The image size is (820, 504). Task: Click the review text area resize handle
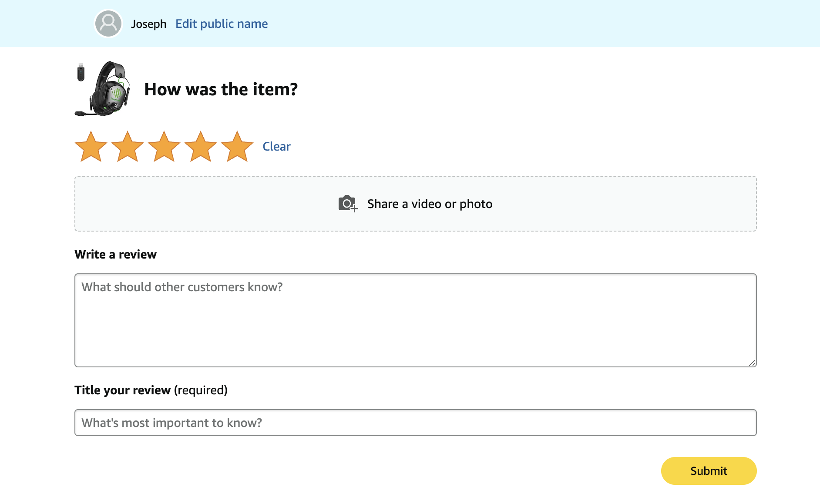pos(752,363)
